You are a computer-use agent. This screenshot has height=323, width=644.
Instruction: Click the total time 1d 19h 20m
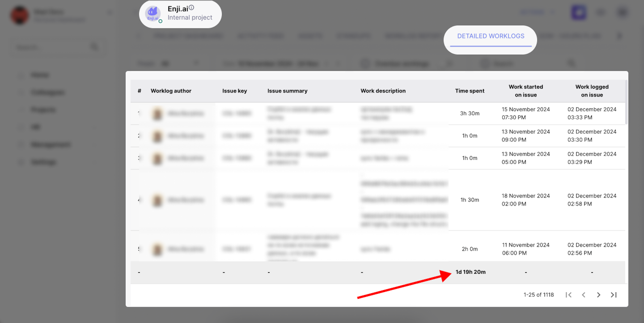pos(470,272)
